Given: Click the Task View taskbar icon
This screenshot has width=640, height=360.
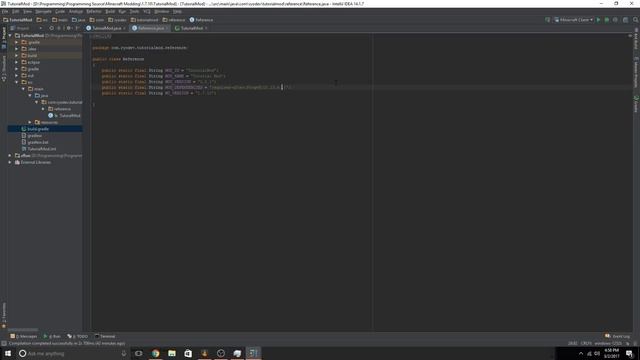Looking at the screenshot, I should [x=139, y=353].
